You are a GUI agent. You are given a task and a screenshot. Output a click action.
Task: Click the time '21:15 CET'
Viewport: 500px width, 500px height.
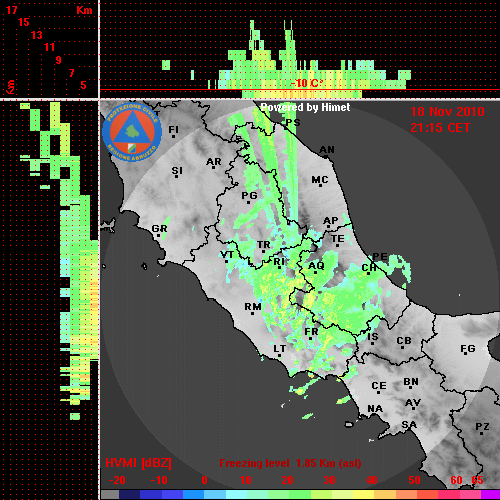[x=440, y=128]
